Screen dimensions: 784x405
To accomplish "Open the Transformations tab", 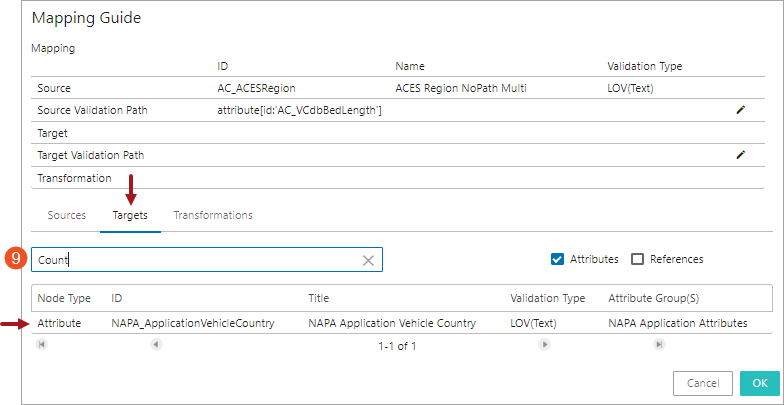I will point(212,215).
